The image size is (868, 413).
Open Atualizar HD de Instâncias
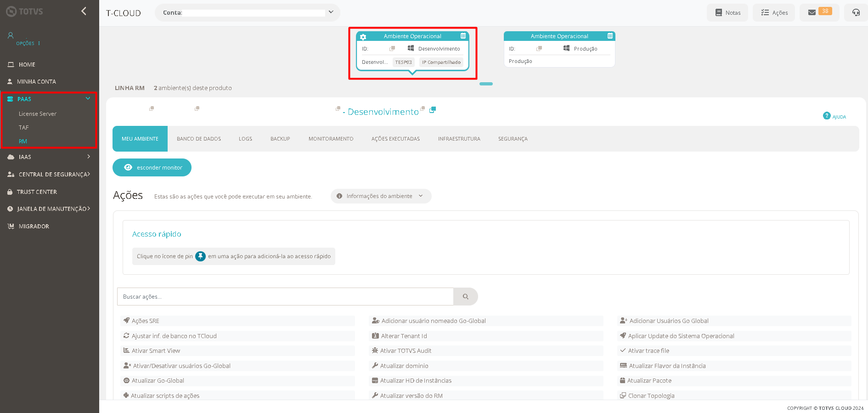click(486, 381)
